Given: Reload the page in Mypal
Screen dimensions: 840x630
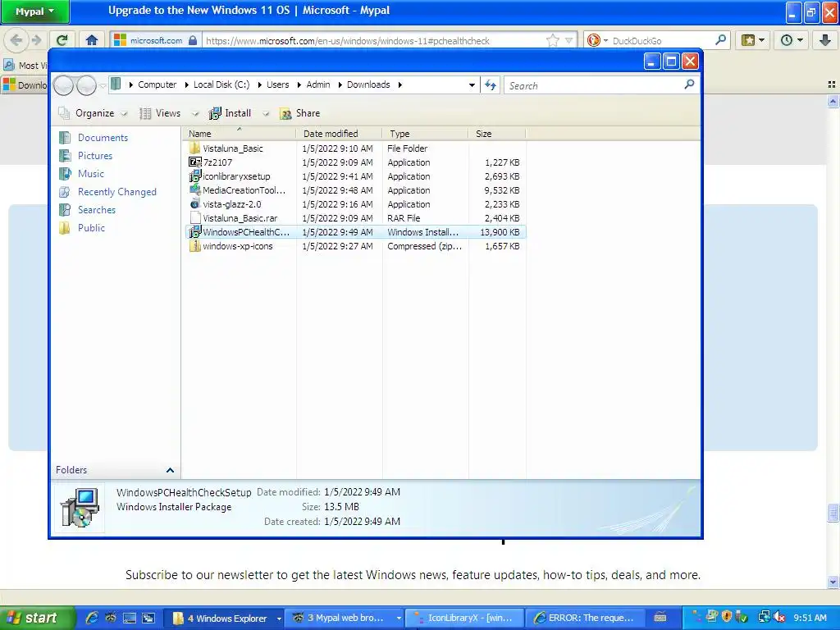Looking at the screenshot, I should (x=62, y=40).
